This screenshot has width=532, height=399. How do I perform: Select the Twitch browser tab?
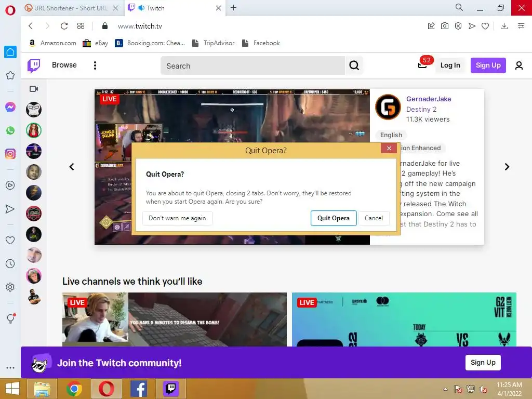point(175,8)
